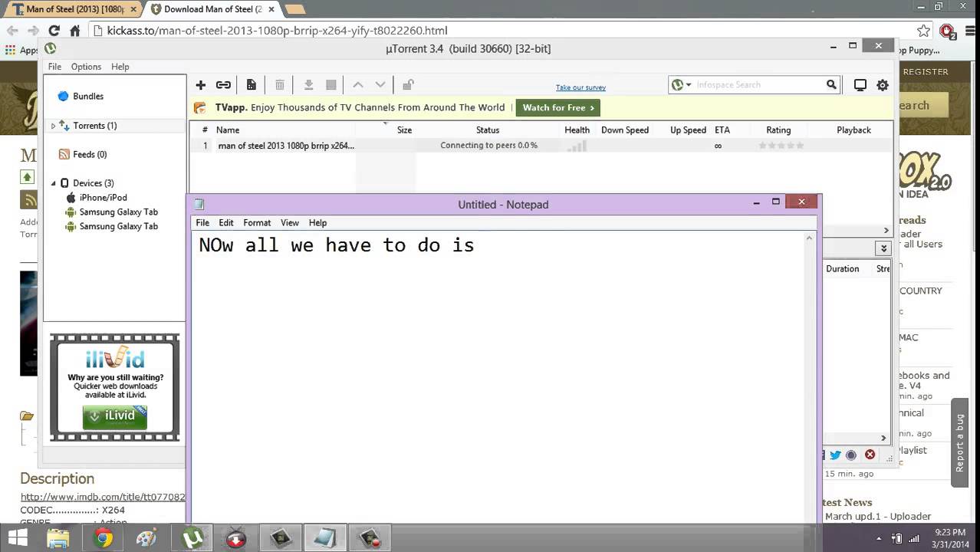Open Notepad File menu

202,223
